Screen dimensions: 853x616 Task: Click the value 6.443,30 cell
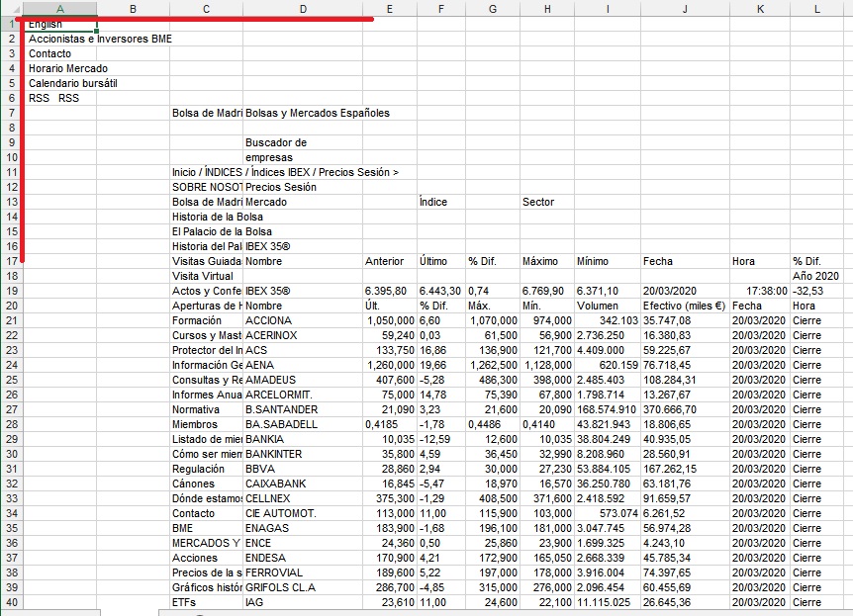(441, 291)
